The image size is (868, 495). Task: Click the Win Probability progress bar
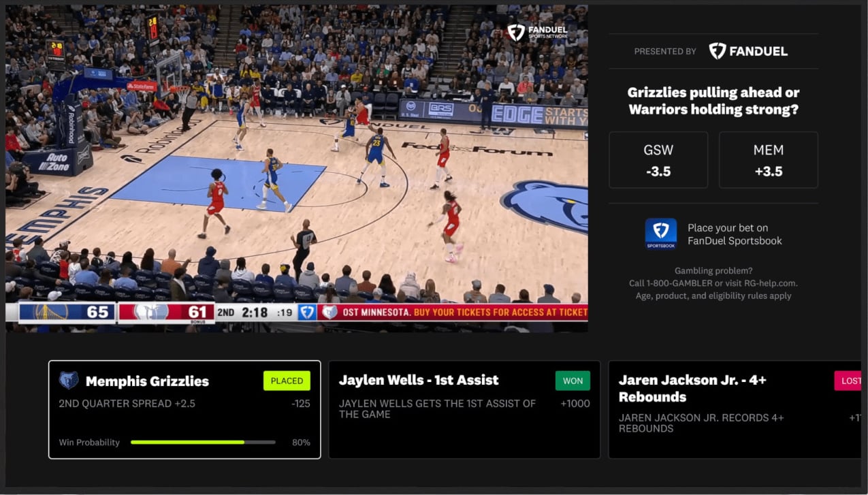(x=202, y=442)
